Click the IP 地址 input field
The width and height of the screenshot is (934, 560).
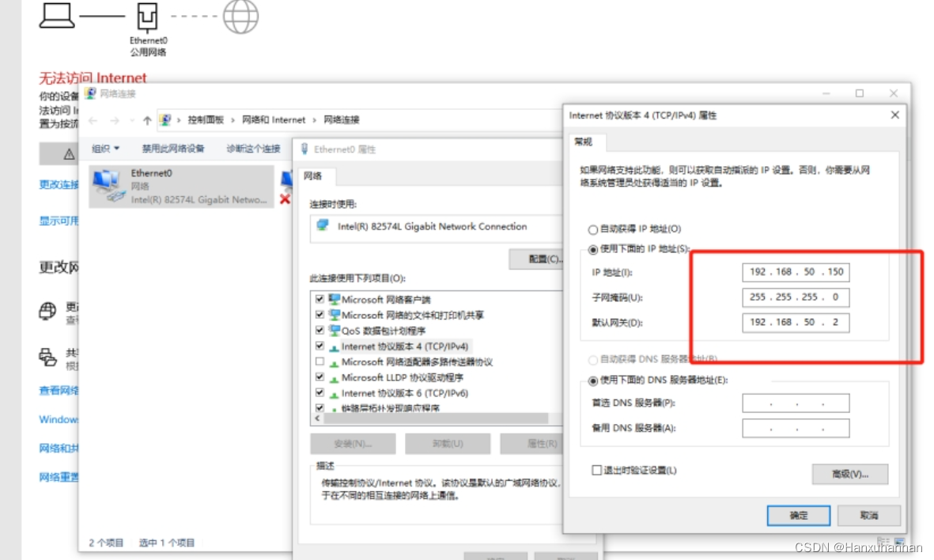coord(796,272)
